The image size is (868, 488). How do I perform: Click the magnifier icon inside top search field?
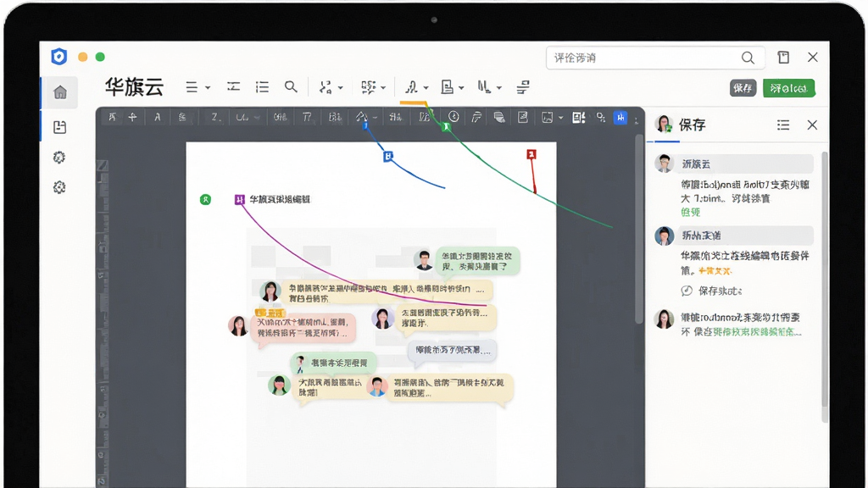point(748,58)
